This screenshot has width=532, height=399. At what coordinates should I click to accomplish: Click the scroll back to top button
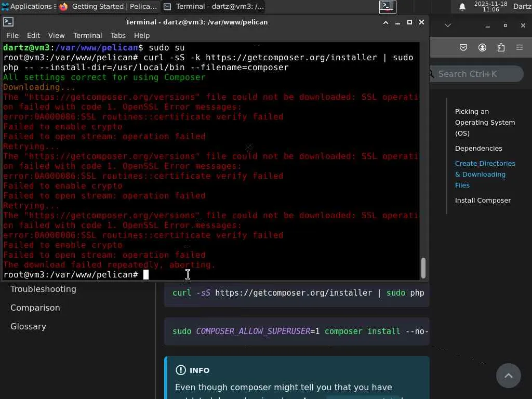click(508, 376)
